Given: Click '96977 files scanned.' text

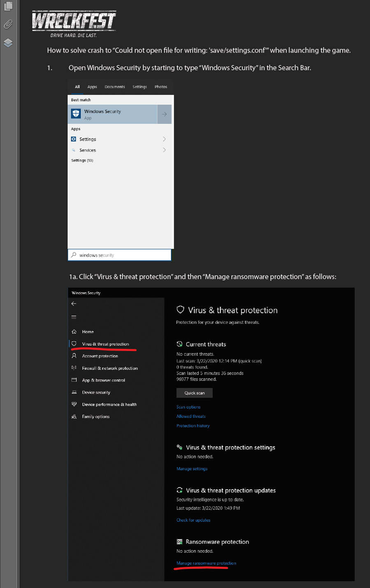Looking at the screenshot, I should [x=197, y=379].
